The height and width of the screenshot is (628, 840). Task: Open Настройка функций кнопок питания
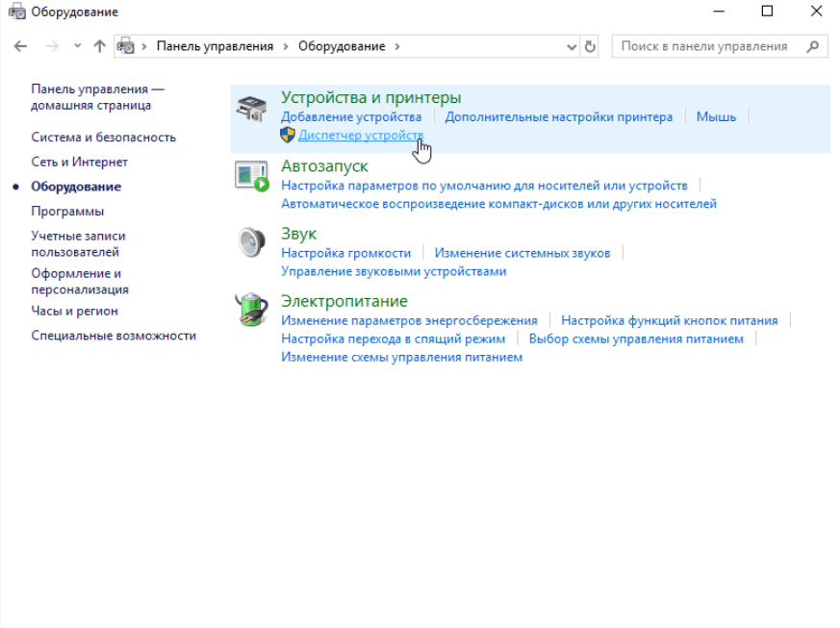(670, 320)
